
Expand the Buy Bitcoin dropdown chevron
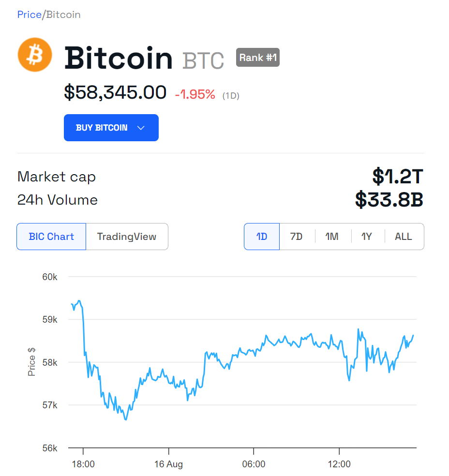[141, 128]
